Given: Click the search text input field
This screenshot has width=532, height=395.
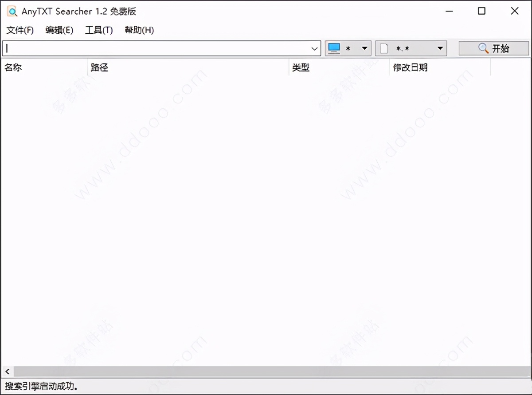Looking at the screenshot, I should (x=156, y=48).
